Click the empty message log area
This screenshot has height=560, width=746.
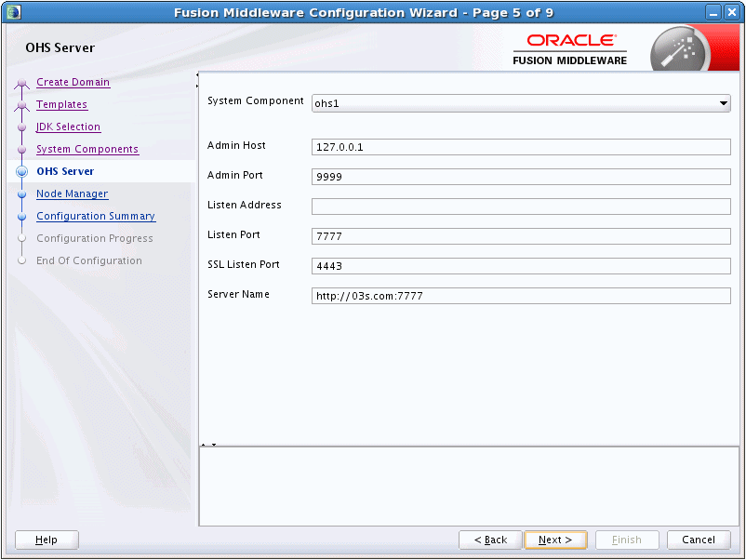coord(469,487)
